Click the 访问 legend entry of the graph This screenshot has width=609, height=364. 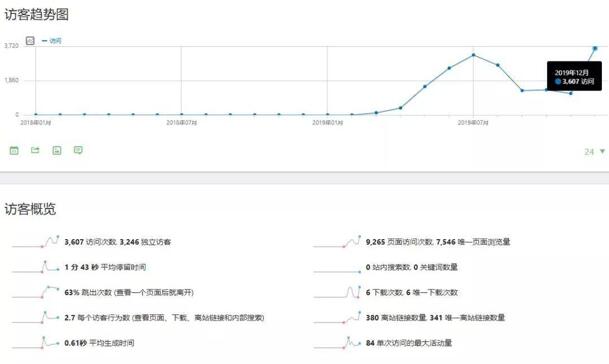coord(52,41)
